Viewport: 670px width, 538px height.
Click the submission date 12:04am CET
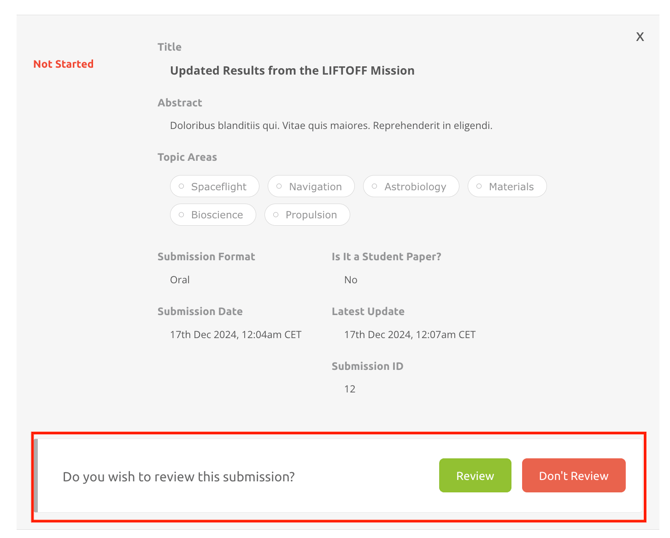click(236, 335)
